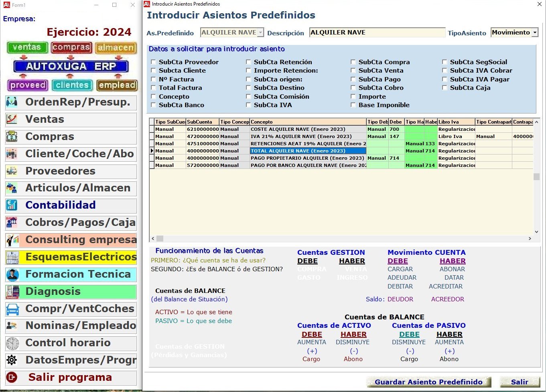Open Control horario section
The height and width of the screenshot is (392, 546).
pyautogui.click(x=71, y=343)
